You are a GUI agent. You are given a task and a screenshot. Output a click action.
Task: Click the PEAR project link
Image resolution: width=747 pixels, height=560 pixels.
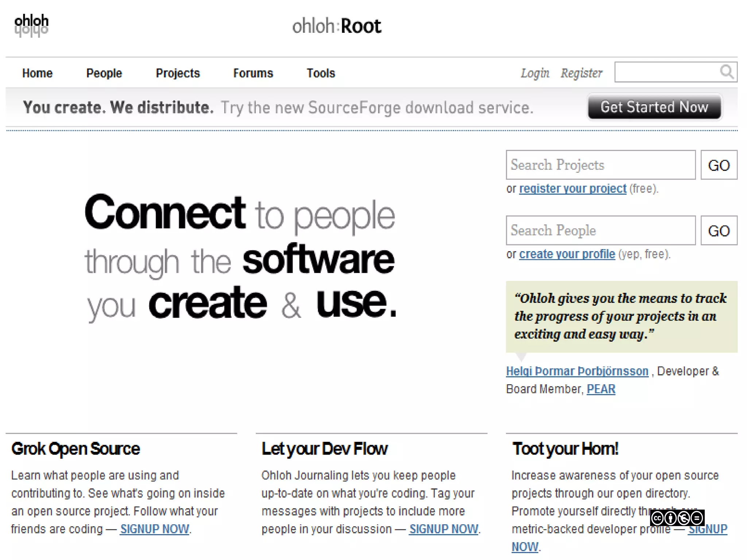coord(601,389)
